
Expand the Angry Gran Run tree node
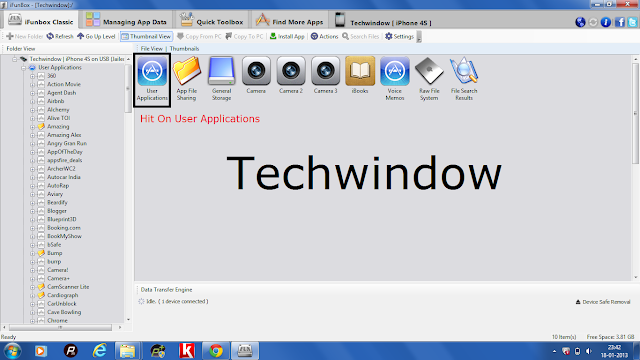click(x=32, y=144)
